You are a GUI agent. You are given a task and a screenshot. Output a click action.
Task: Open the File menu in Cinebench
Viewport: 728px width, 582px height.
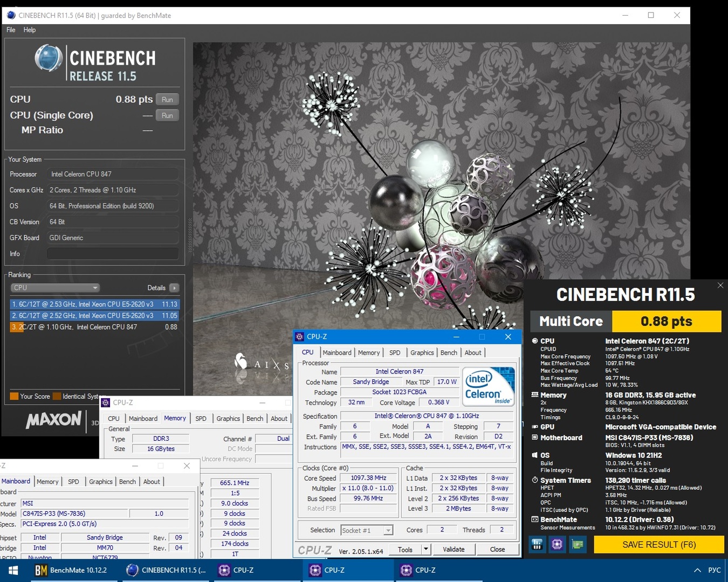11,30
